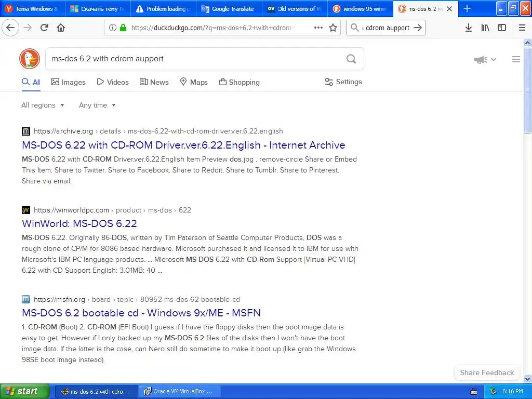Open the keyboard tray icon in taskbar
Screen dimensions: 532x399
click(474, 392)
